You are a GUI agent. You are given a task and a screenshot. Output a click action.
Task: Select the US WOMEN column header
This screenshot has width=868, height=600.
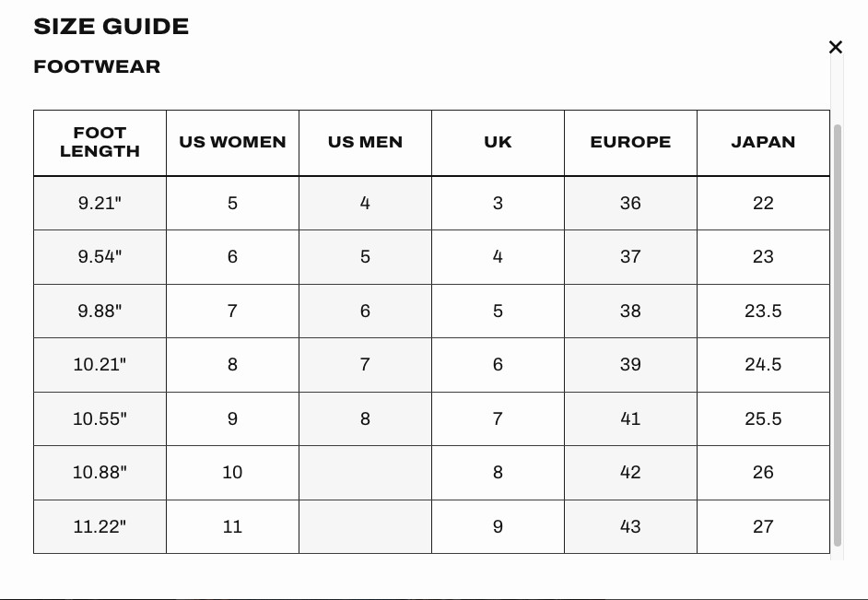[232, 143]
